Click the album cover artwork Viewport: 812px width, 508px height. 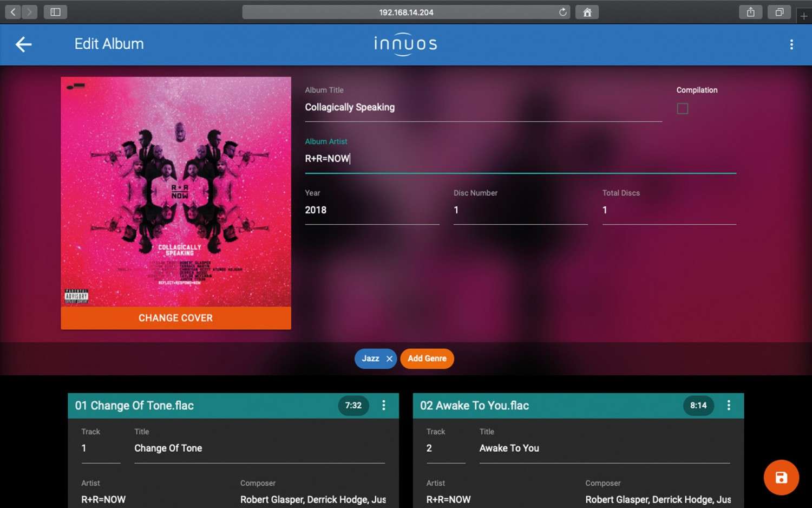click(x=176, y=192)
